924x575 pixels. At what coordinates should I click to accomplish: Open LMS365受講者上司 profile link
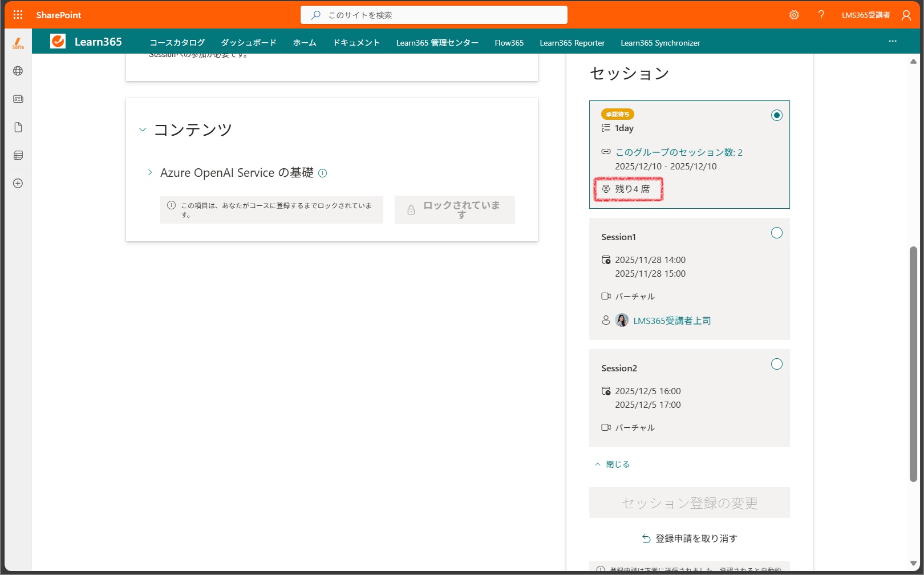[x=672, y=321]
